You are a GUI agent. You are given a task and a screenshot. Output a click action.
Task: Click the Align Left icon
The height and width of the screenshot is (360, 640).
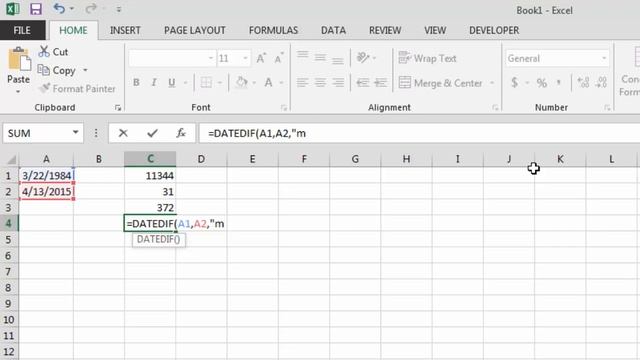click(x=302, y=83)
